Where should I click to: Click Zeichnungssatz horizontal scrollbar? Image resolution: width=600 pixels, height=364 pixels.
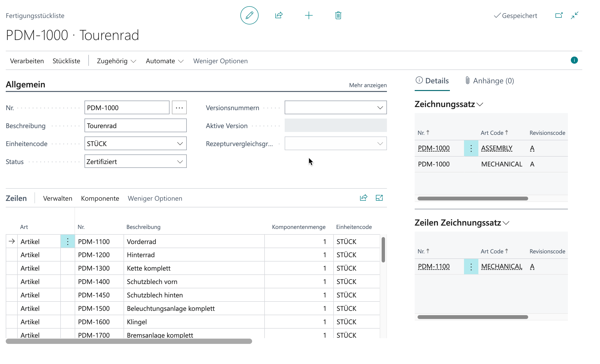coord(472,199)
